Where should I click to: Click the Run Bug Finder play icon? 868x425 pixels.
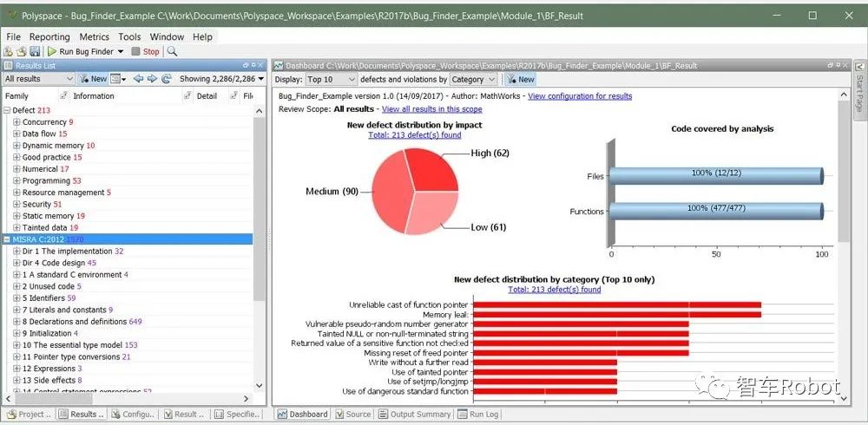pyautogui.click(x=52, y=51)
